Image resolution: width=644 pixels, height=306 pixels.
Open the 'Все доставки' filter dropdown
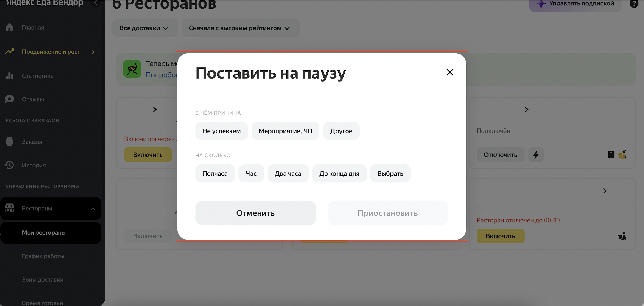[145, 28]
